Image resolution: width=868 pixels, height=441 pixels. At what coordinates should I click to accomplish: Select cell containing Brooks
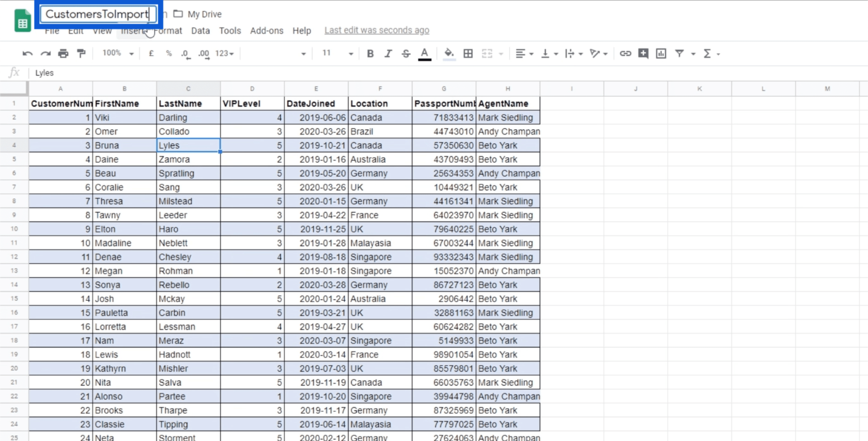(x=125, y=410)
